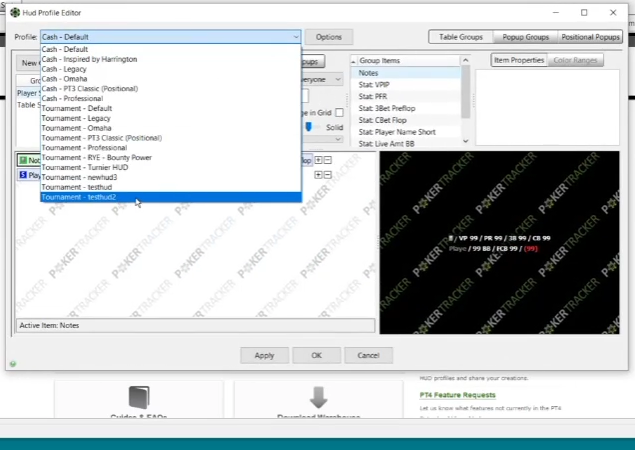
Task: Click the OK button
Action: coord(316,355)
